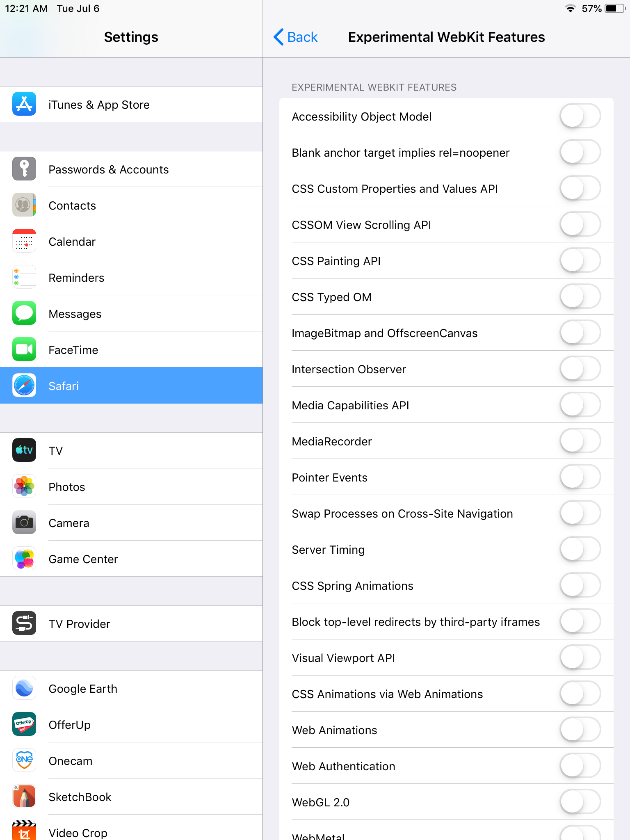Screen dimensions: 630x840
Task: Tap the battery indicator in status bar
Action: [614, 9]
